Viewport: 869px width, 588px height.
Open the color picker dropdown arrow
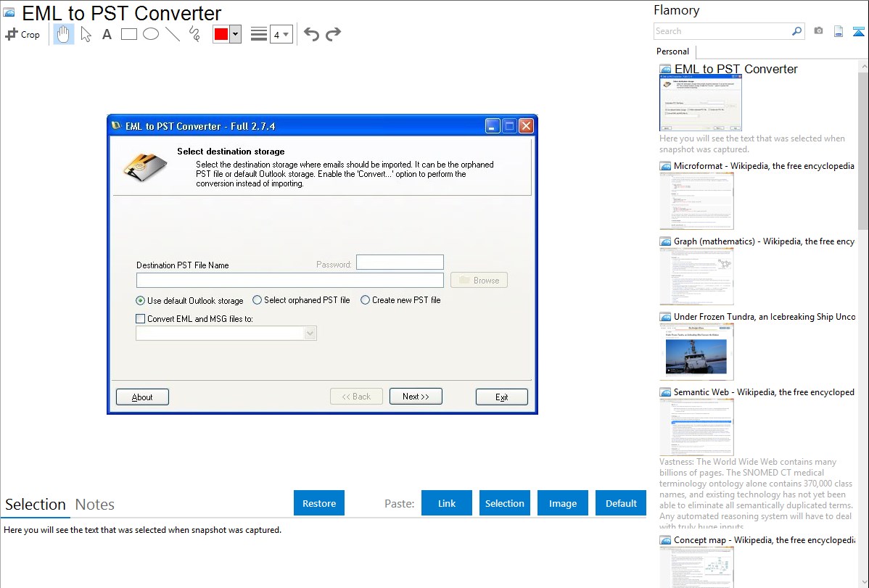coord(235,34)
